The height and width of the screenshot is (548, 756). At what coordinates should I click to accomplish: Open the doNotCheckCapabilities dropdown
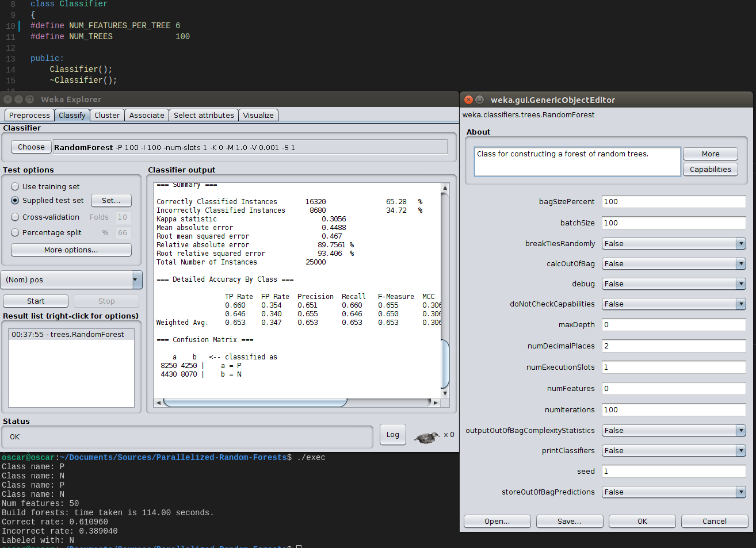coord(674,304)
